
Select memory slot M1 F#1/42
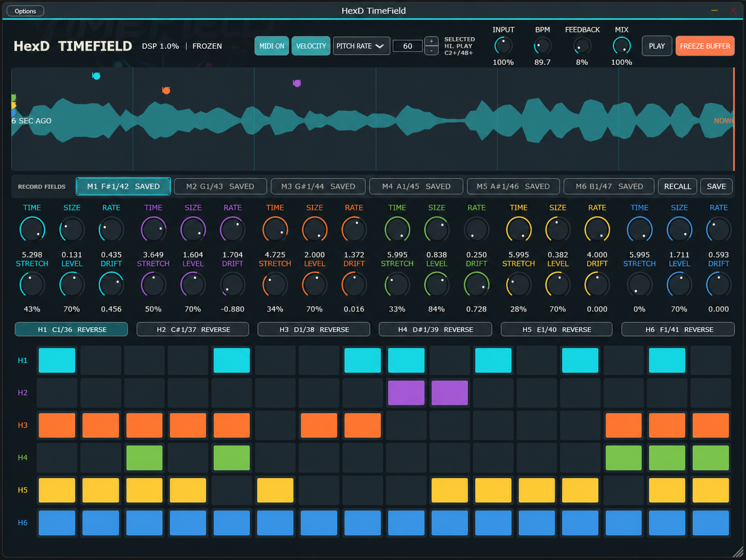click(123, 186)
